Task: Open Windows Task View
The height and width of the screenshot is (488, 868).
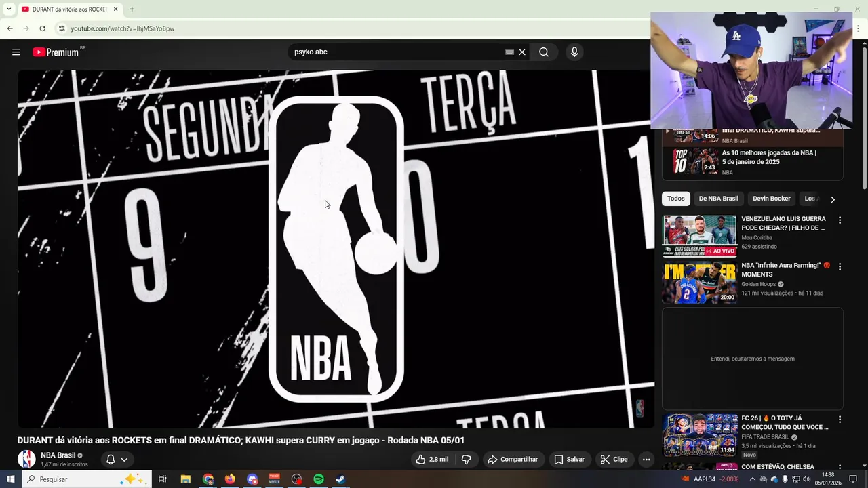Action: [x=163, y=479]
